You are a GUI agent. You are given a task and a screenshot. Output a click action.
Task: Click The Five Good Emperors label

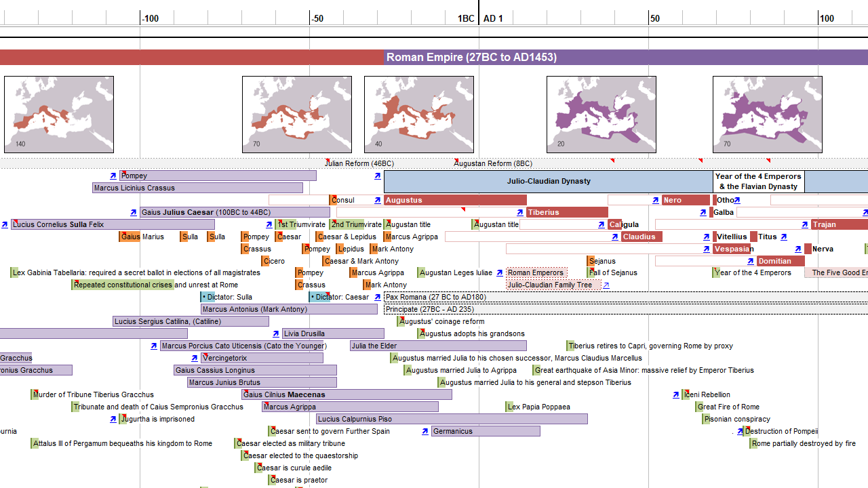click(839, 272)
